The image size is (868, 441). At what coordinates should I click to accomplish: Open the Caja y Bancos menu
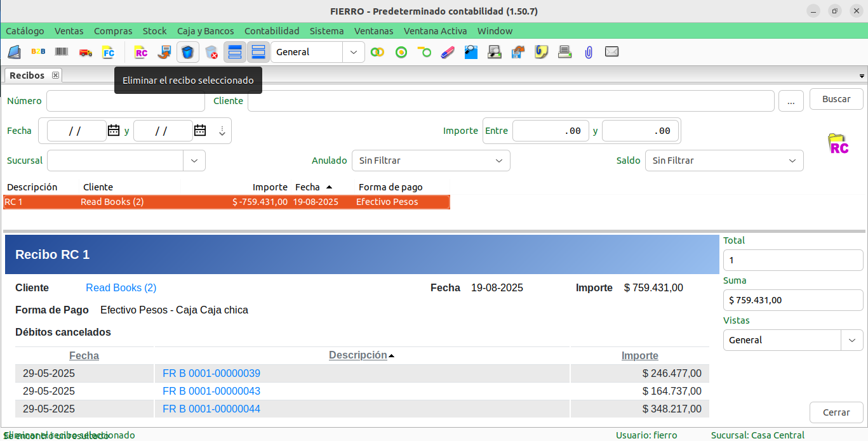click(205, 31)
